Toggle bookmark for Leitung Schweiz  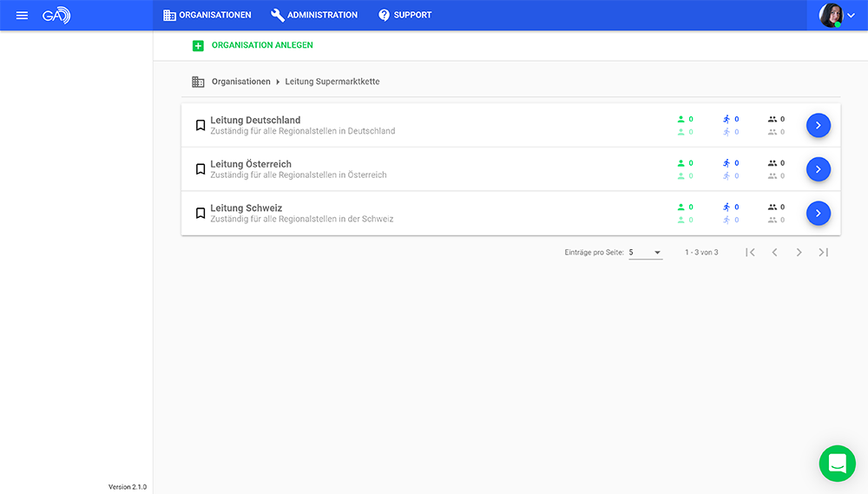[201, 213]
